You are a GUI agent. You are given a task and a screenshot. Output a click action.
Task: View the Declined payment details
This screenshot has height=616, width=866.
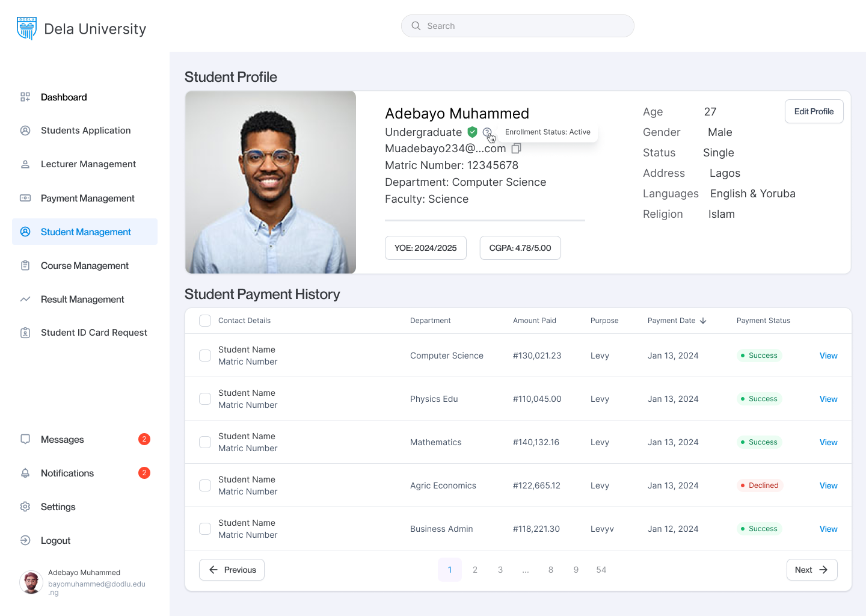828,485
